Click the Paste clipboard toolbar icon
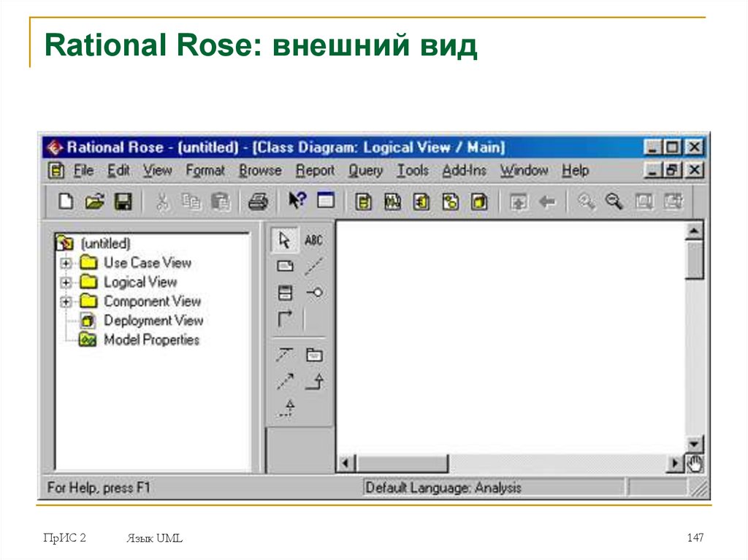Image resolution: width=748 pixels, height=560 pixels. (221, 202)
